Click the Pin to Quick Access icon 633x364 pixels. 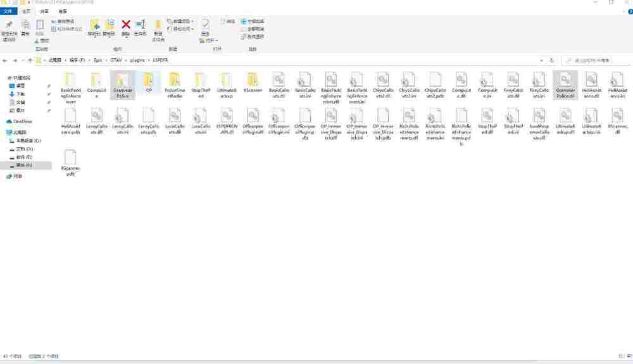9,28
